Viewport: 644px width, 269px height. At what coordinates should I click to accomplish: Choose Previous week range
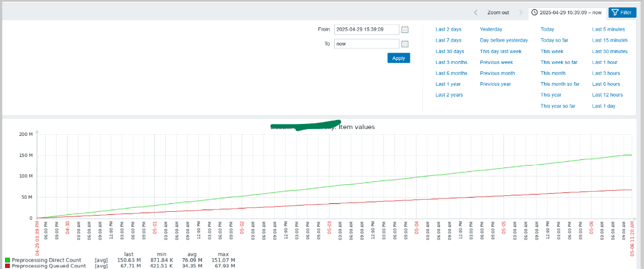click(x=496, y=62)
